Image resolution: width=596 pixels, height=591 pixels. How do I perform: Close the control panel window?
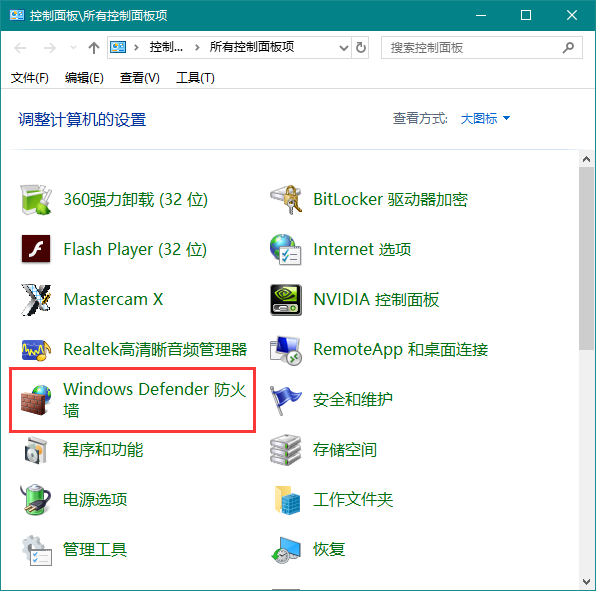click(572, 15)
